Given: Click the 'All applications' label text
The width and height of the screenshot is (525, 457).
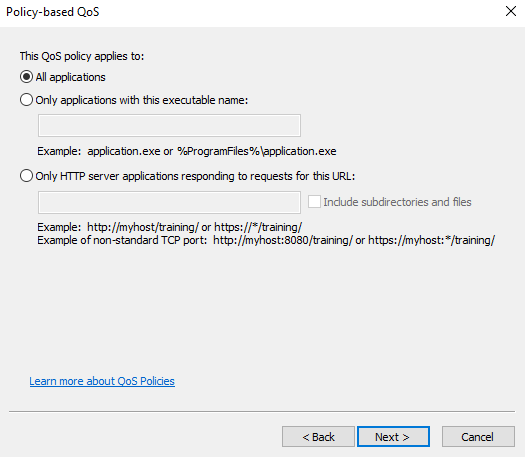Looking at the screenshot, I should point(71,77).
